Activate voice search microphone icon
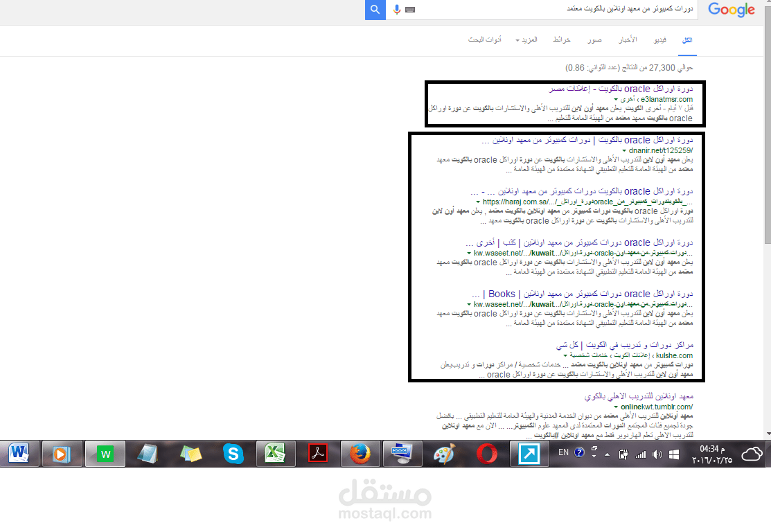The height and width of the screenshot is (532, 771). (397, 9)
